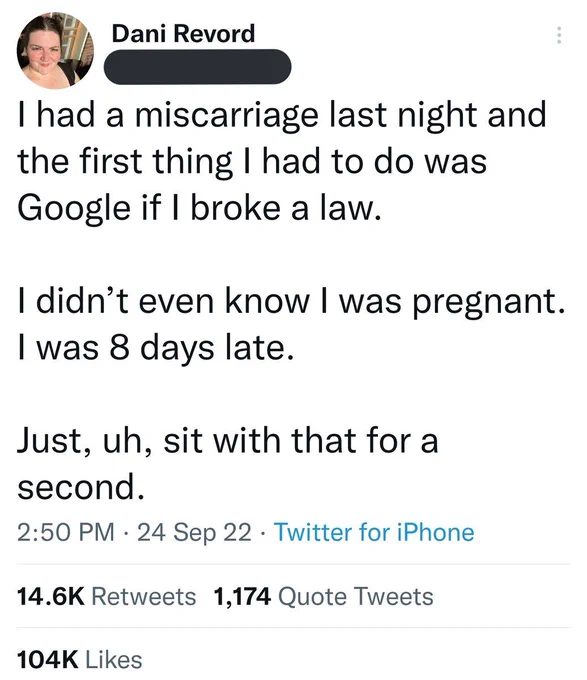Click the sentence 'I didn't even know I was pregnant.'

[291, 302]
